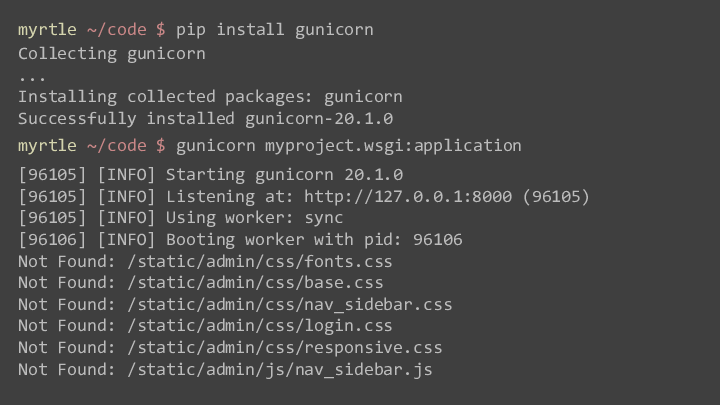The height and width of the screenshot is (405, 720).
Task: Click the 'Collecting gunicorn' output line
Action: [x=112, y=54]
